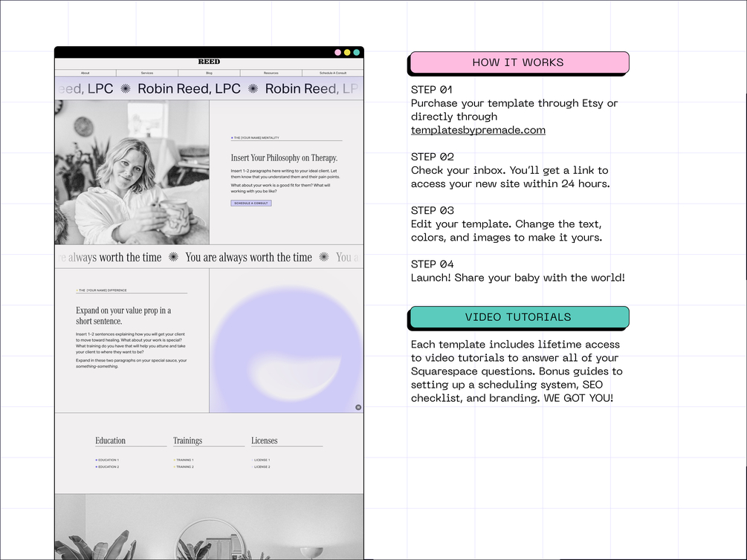Click the STEP 03 label
This screenshot has width=747, height=560.
[433, 210]
